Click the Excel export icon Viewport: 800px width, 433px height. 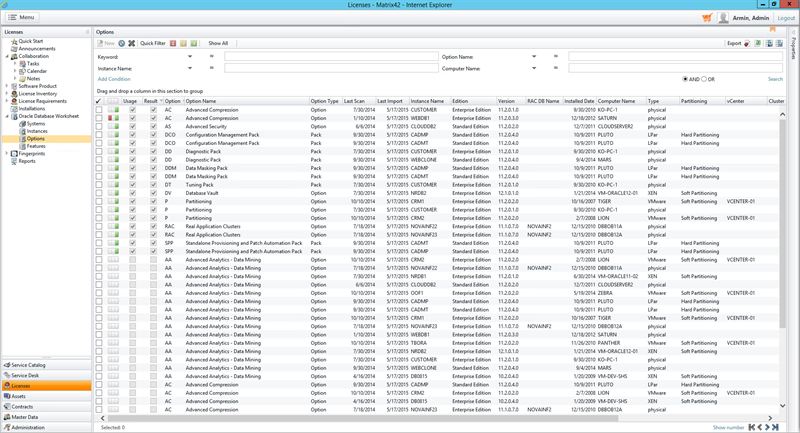coord(760,43)
